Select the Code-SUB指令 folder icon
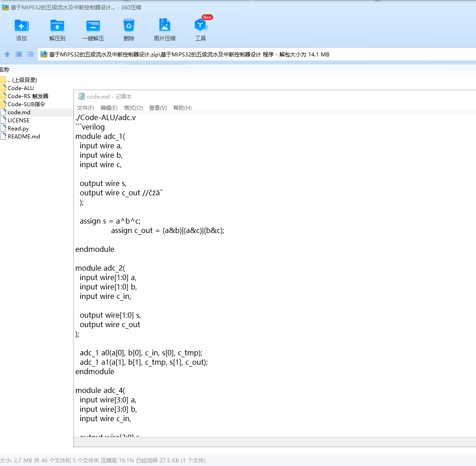The height and width of the screenshot is (466, 476). tap(3, 104)
